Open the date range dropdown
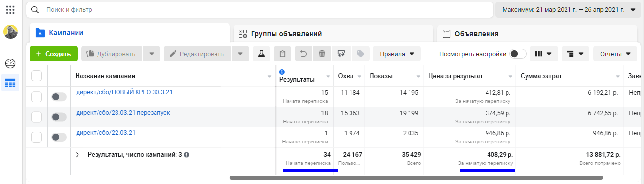644x184 pixels. pos(568,9)
